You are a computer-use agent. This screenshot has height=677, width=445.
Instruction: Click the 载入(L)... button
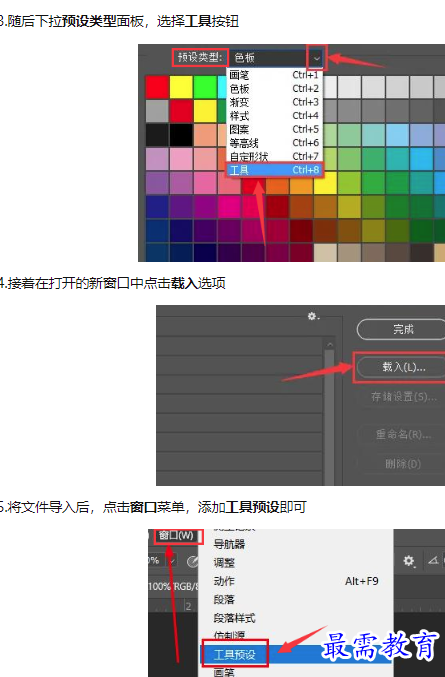point(401,367)
